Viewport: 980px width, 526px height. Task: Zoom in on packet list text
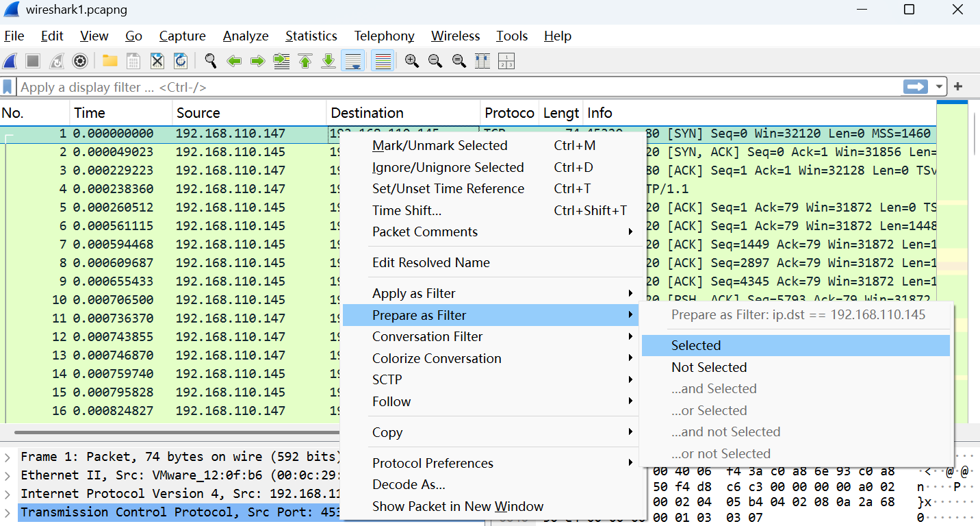[411, 62]
